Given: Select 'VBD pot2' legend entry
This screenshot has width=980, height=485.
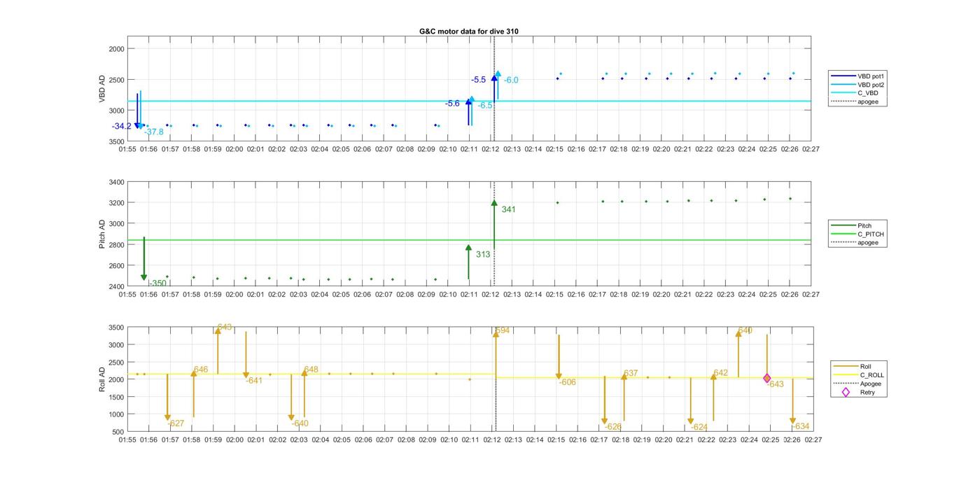Looking at the screenshot, I should point(857,85).
